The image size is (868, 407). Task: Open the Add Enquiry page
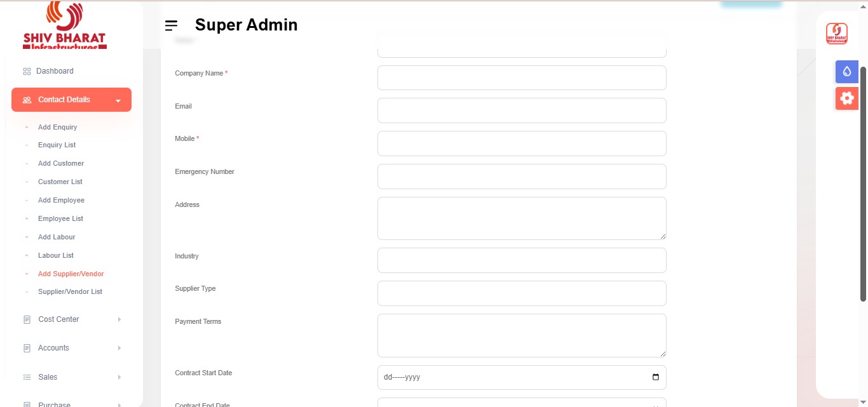(x=57, y=127)
